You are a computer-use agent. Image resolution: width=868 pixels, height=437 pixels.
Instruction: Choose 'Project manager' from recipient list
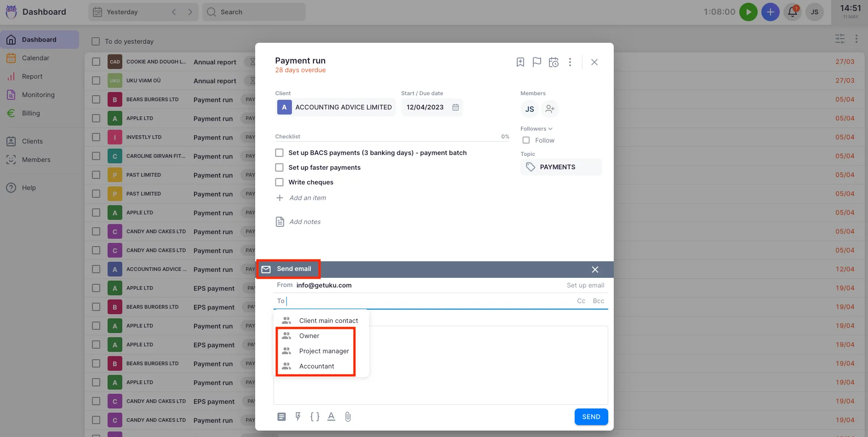point(324,351)
